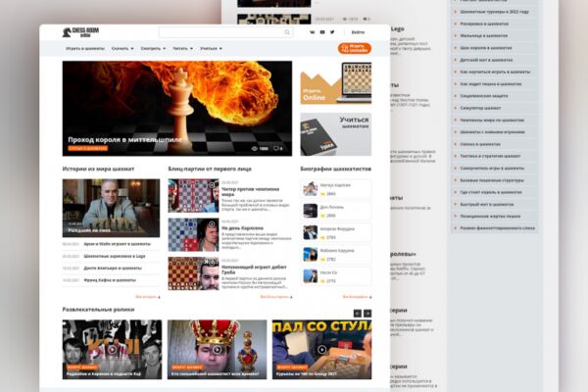Open Уэсли Со avatar in biographies
Screen dimensions: 588x392
(x=310, y=276)
